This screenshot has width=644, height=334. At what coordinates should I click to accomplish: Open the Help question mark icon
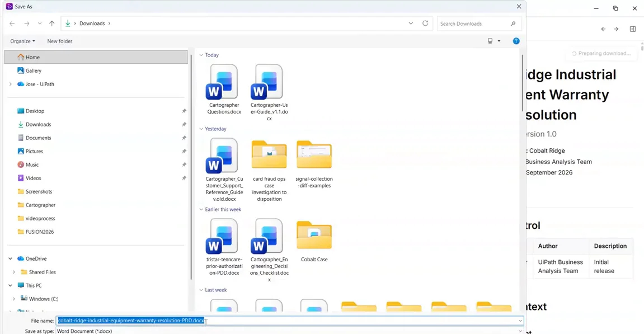516,41
